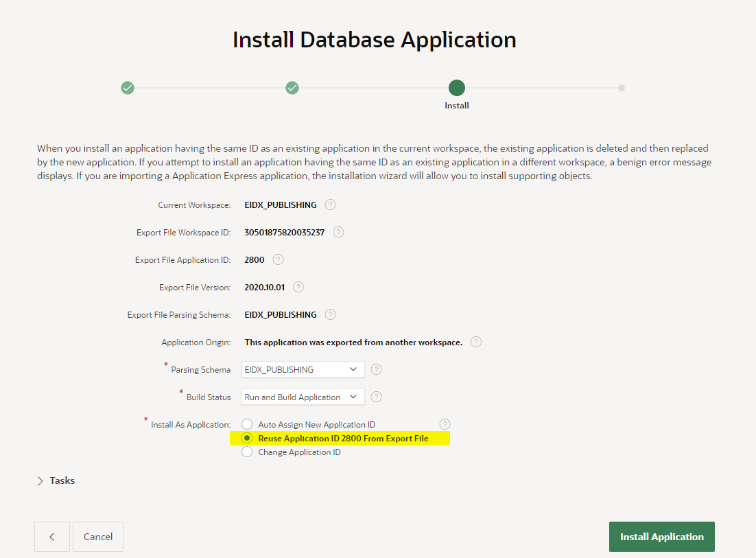Open the Build Status dropdown

(303, 397)
